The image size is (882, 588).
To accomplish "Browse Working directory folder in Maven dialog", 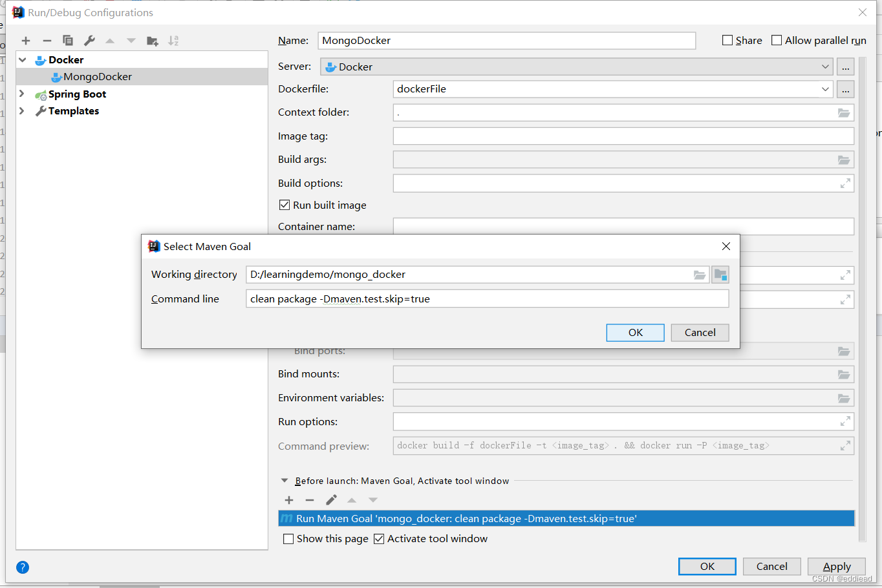I will click(700, 275).
